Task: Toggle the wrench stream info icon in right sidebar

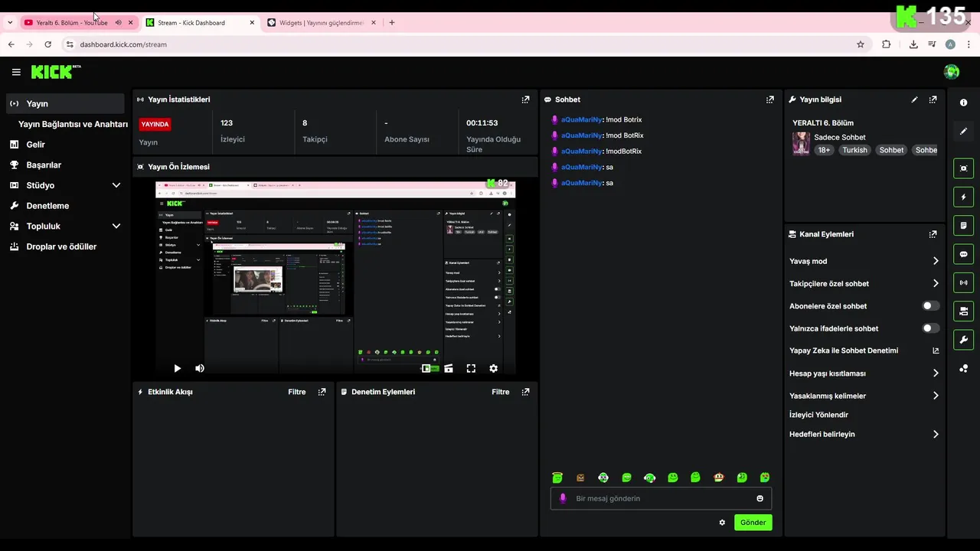Action: (963, 340)
